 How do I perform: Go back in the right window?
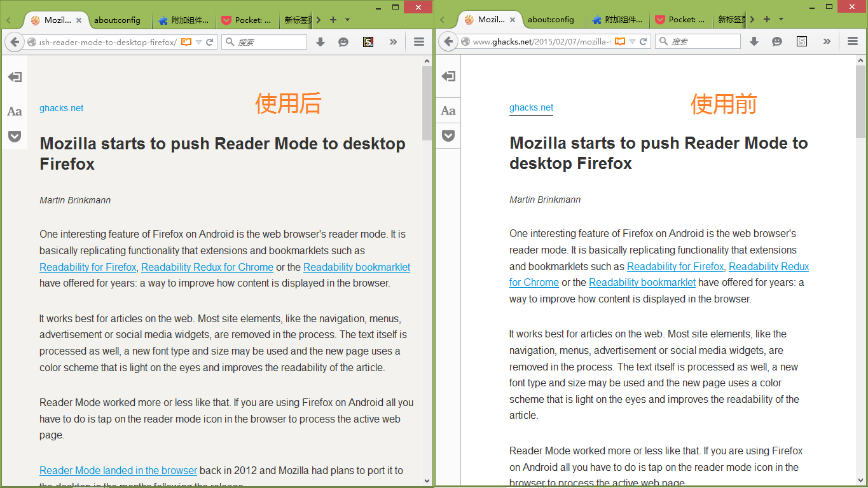pyautogui.click(x=448, y=42)
